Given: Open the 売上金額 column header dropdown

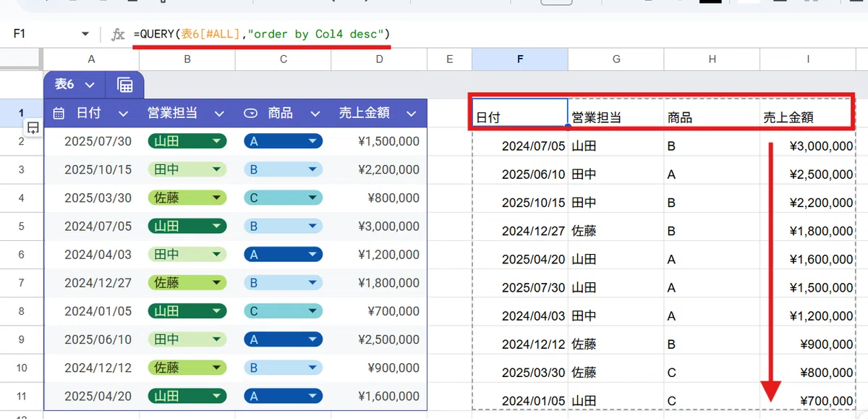Looking at the screenshot, I should tap(411, 114).
